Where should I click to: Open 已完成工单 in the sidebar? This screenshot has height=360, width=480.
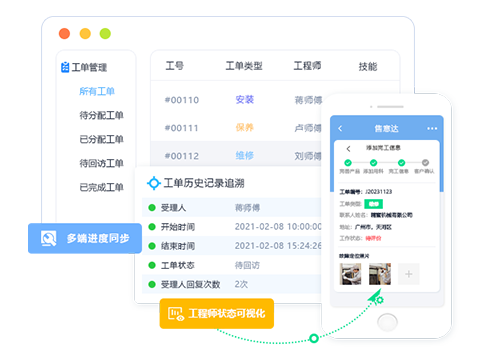[x=101, y=187]
